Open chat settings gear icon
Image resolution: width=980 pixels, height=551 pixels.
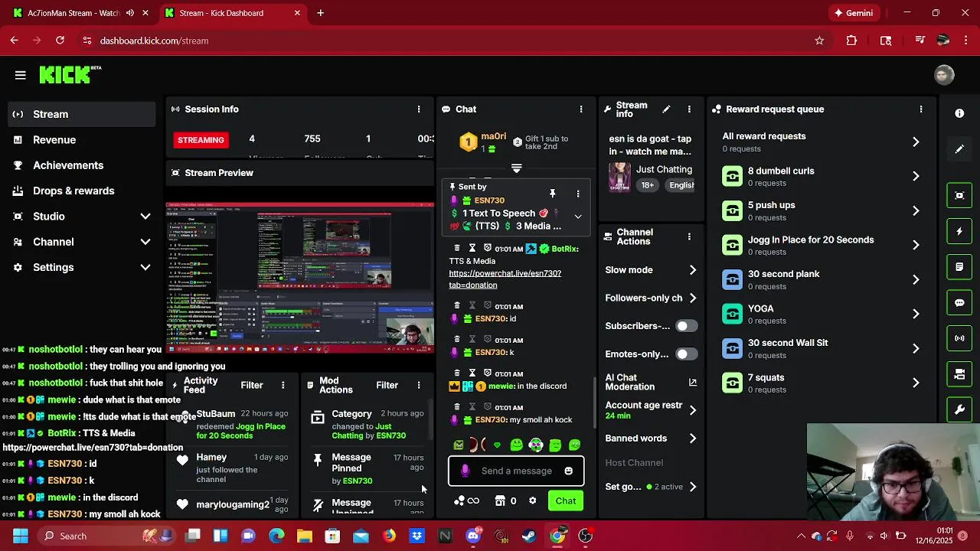(533, 500)
